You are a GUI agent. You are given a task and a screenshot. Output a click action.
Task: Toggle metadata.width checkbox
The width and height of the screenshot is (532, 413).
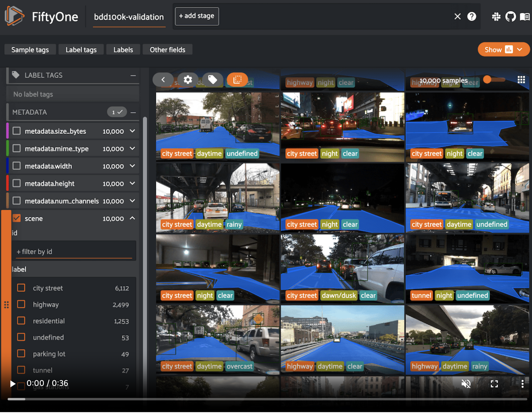tap(16, 166)
